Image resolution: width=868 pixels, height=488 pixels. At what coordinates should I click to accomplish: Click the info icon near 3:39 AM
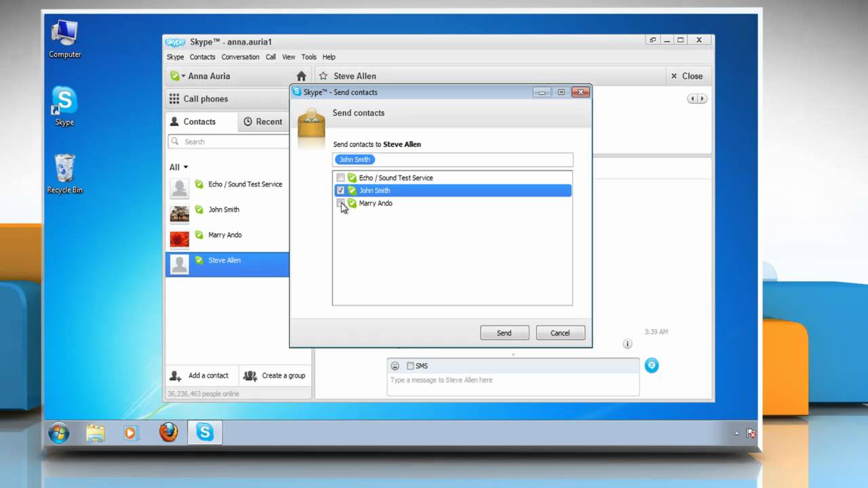coord(627,344)
